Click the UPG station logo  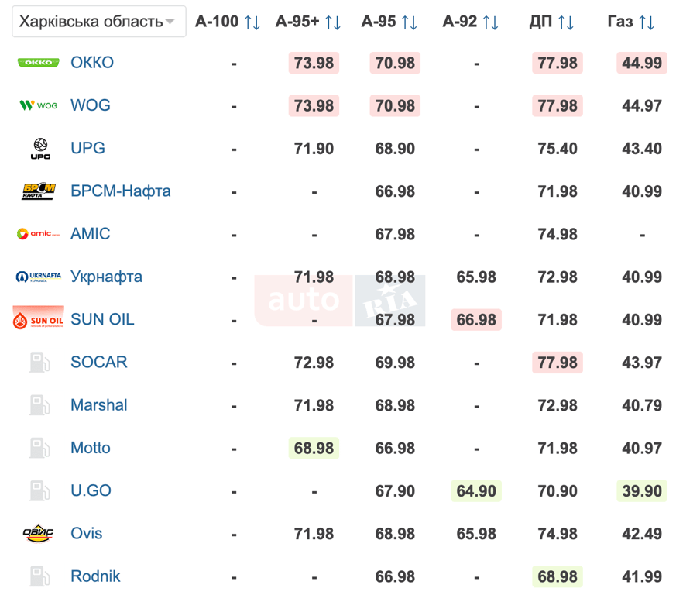pos(40,149)
